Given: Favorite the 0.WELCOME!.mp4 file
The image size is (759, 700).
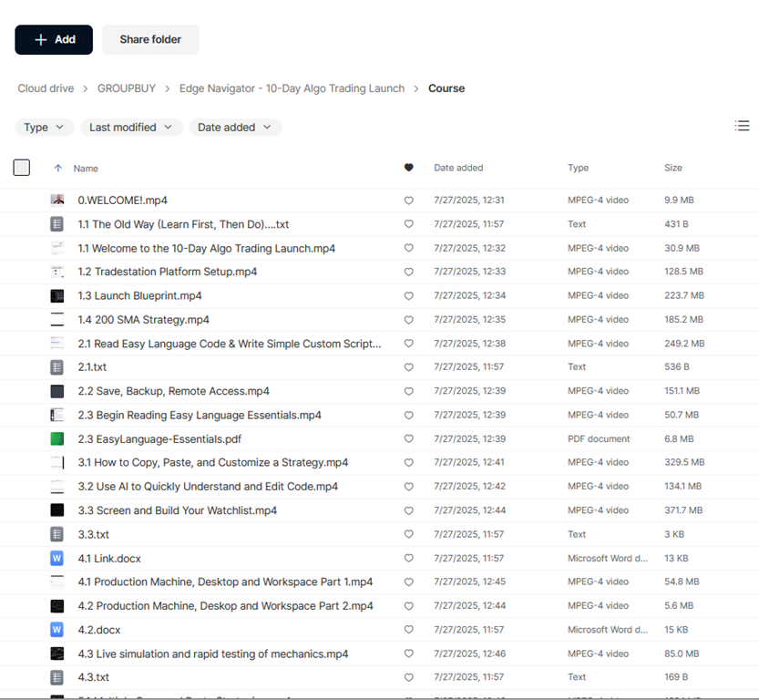Looking at the screenshot, I should tap(408, 200).
